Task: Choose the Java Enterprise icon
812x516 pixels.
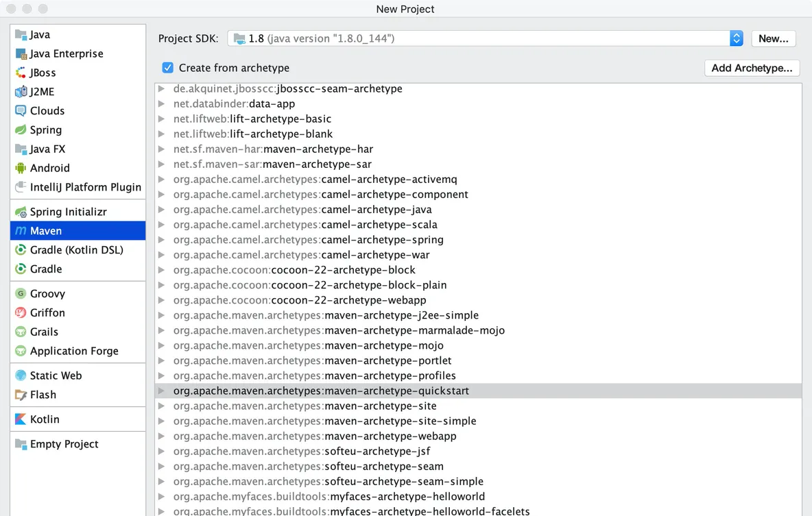Action: [21, 54]
